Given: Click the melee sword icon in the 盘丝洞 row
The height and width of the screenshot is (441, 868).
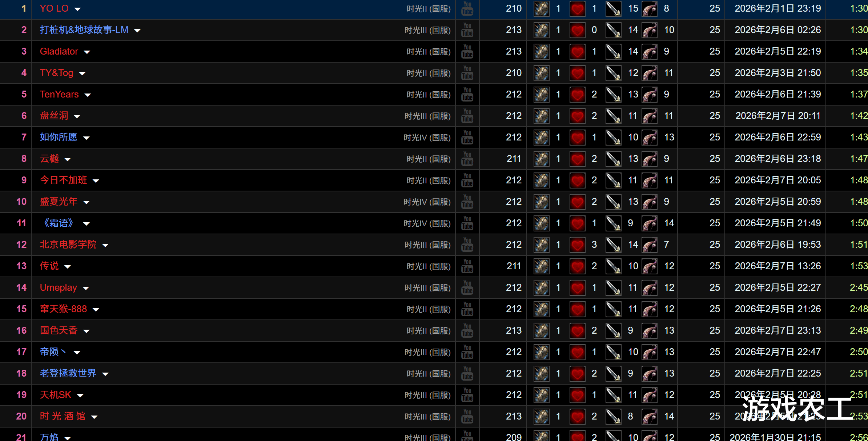Looking at the screenshot, I should [x=613, y=116].
